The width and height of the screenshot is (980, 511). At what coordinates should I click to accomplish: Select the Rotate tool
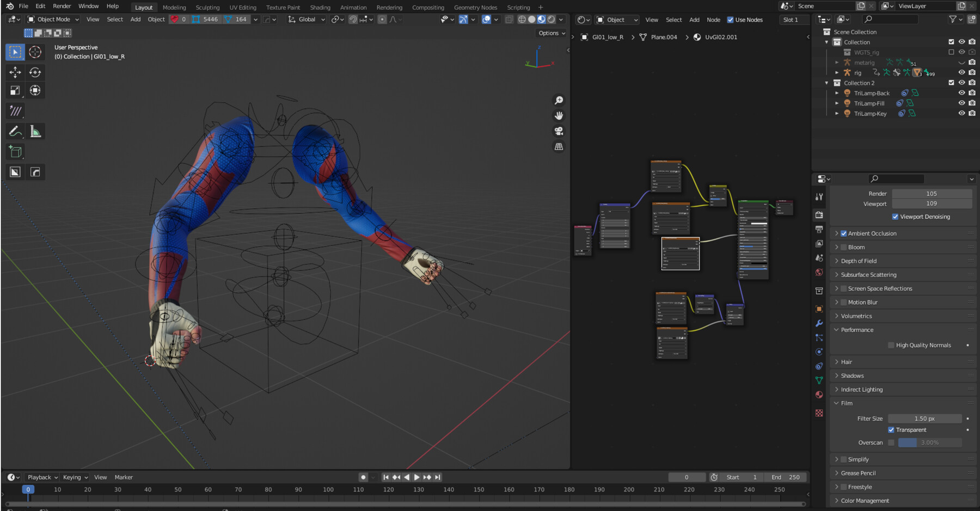35,72
